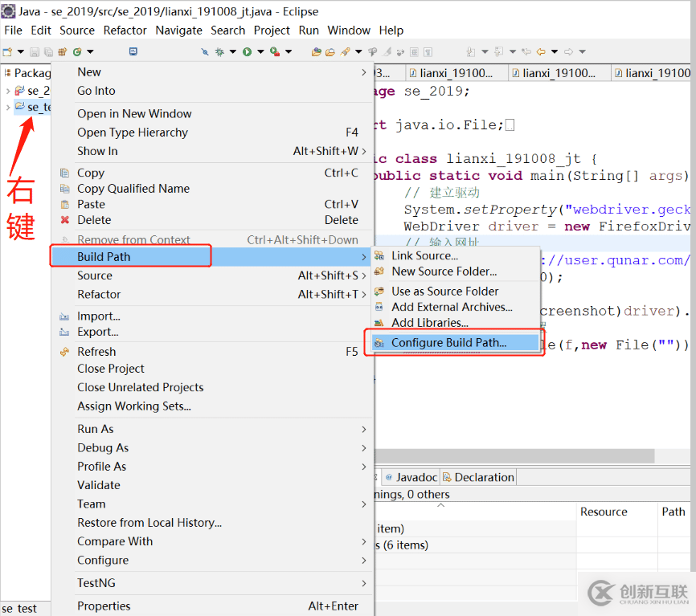
Task: Switch to the Declaration tab
Action: (x=477, y=476)
